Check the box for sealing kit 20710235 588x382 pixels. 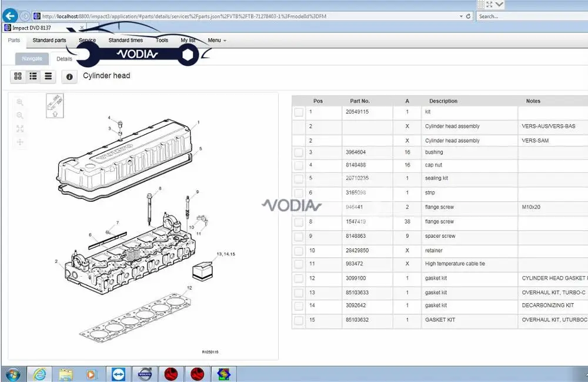tap(299, 178)
